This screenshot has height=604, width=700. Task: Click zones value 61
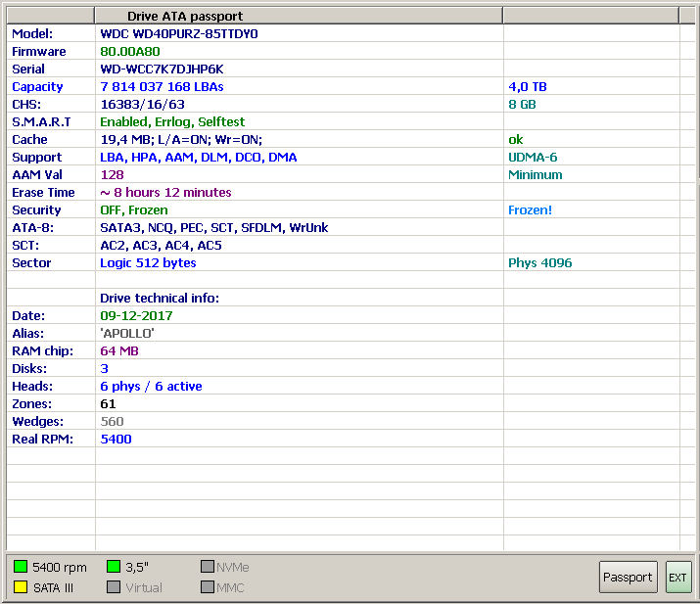point(108,404)
